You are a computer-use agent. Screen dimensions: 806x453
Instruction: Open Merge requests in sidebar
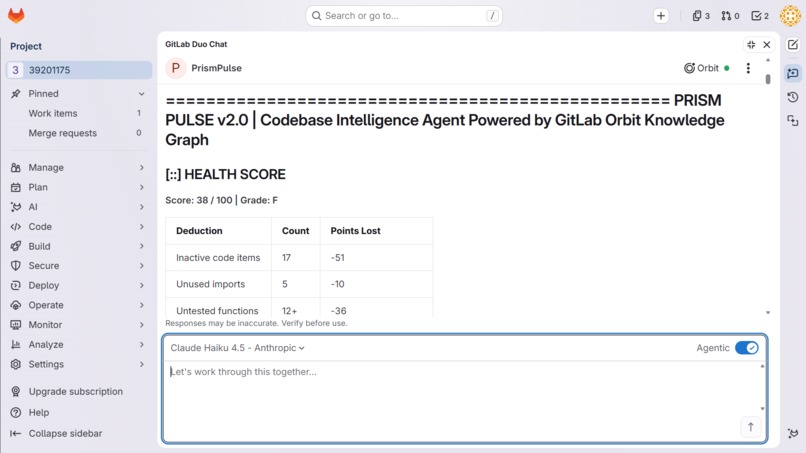[79, 133]
